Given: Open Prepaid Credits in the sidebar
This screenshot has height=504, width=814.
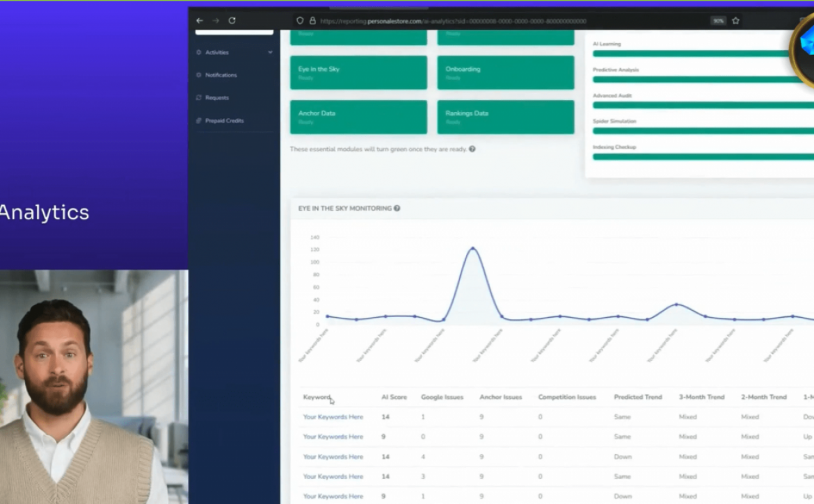Looking at the screenshot, I should [x=224, y=121].
